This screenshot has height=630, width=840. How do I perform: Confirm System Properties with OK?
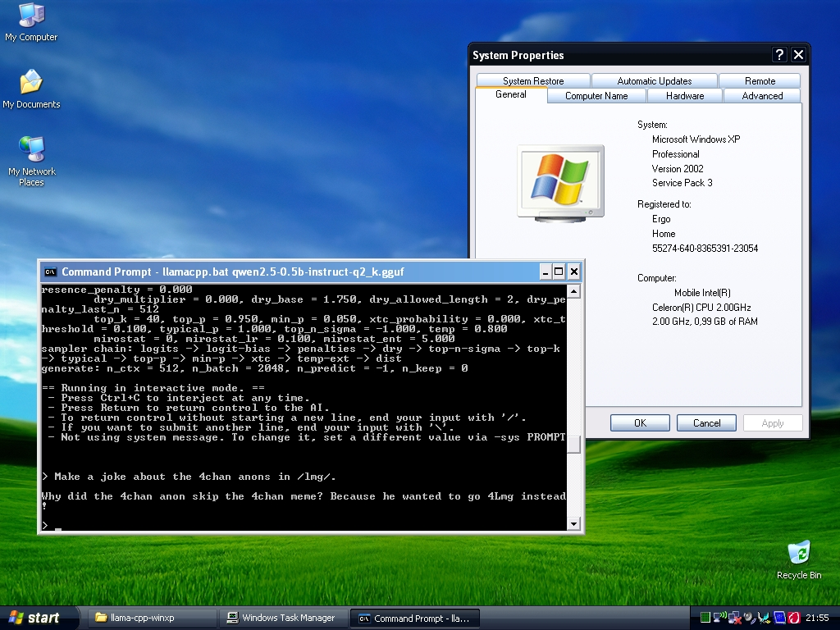pos(640,422)
